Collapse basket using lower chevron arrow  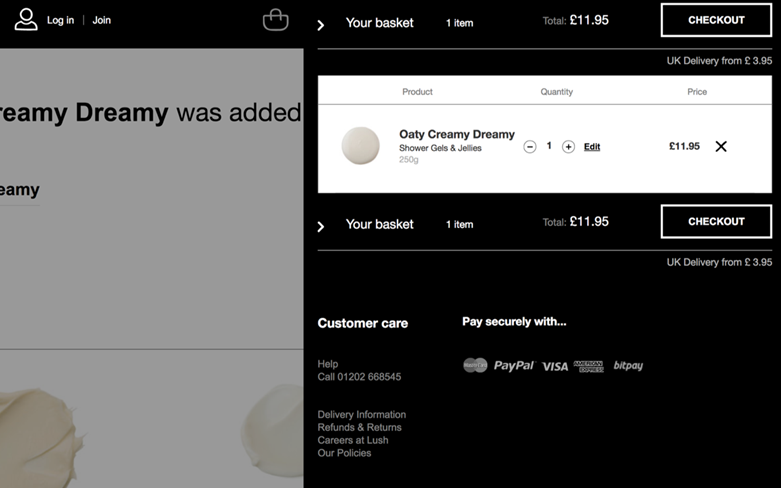tap(321, 227)
